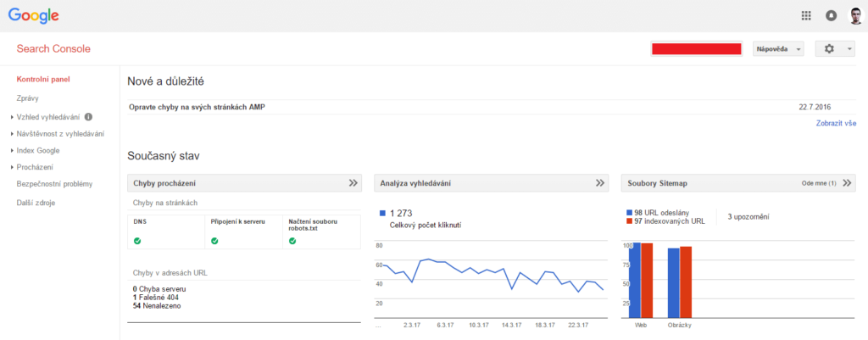
Task: Click the Zobrazit vše link
Action: click(836, 124)
